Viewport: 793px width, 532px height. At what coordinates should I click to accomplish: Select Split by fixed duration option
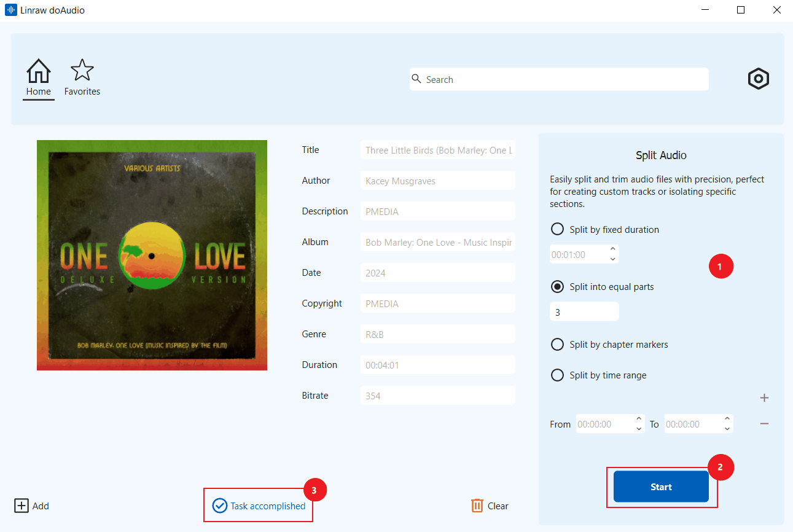558,229
